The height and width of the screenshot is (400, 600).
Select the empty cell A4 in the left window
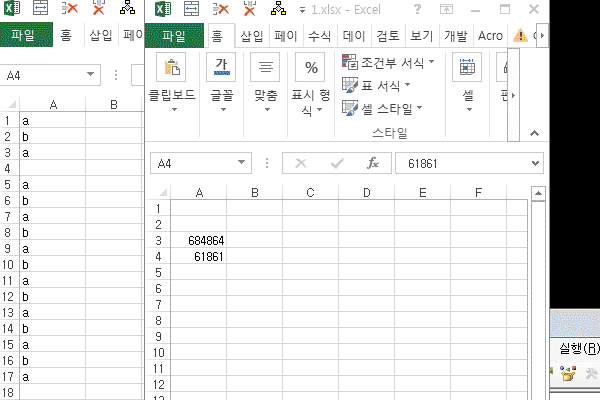(52, 168)
